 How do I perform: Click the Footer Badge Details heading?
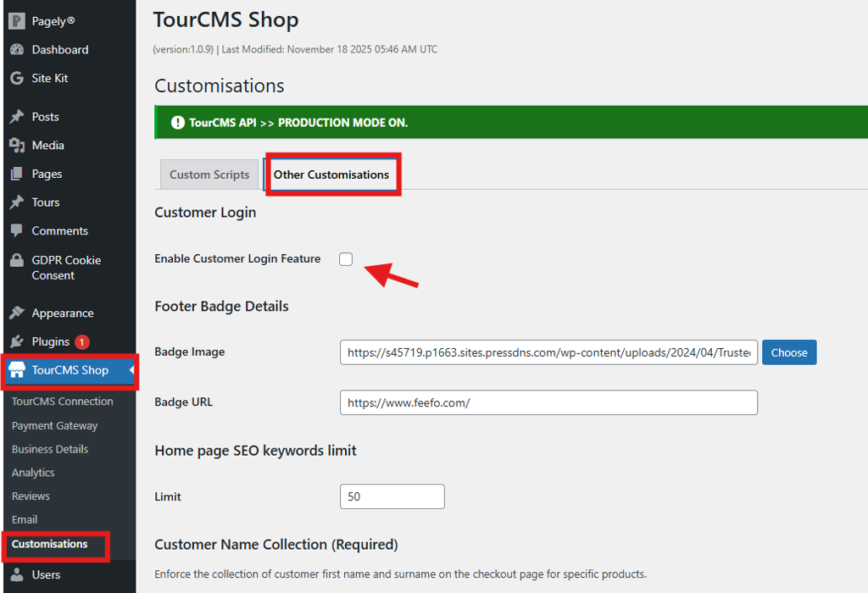tap(221, 306)
